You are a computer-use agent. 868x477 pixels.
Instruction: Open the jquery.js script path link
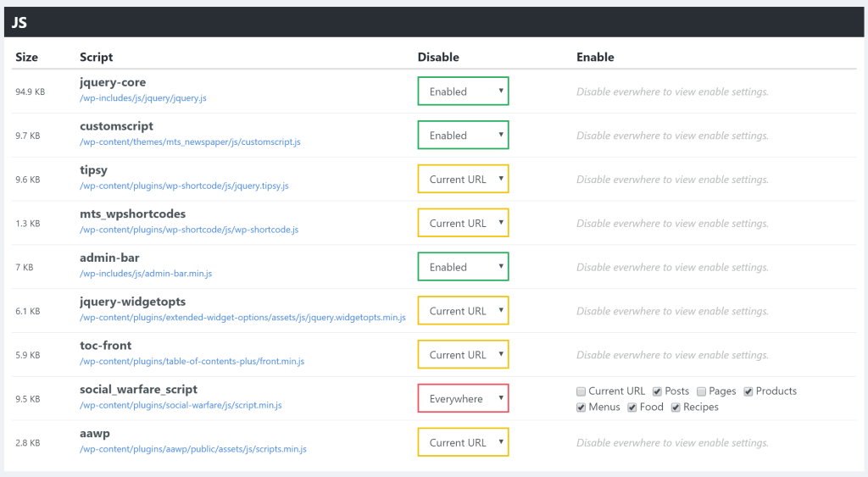(x=142, y=98)
